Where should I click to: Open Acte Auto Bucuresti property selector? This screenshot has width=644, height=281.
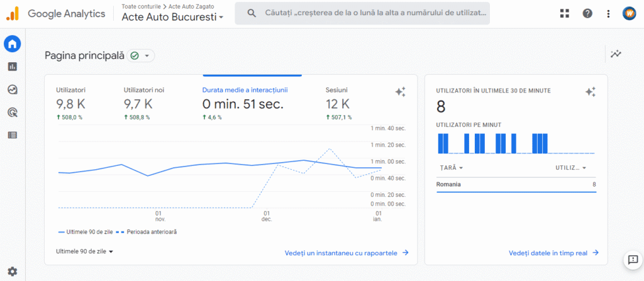[x=172, y=18]
